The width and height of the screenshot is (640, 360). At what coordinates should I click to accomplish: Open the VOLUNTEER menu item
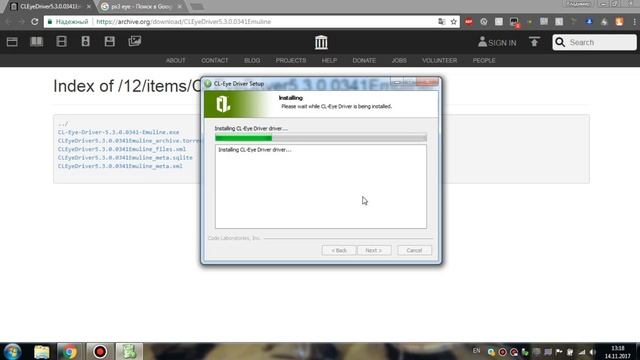(x=440, y=60)
